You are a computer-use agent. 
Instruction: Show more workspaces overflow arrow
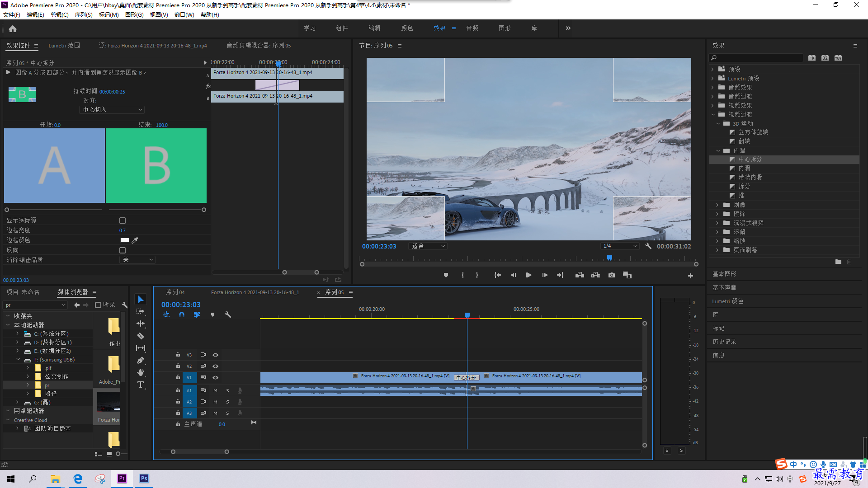coord(568,28)
